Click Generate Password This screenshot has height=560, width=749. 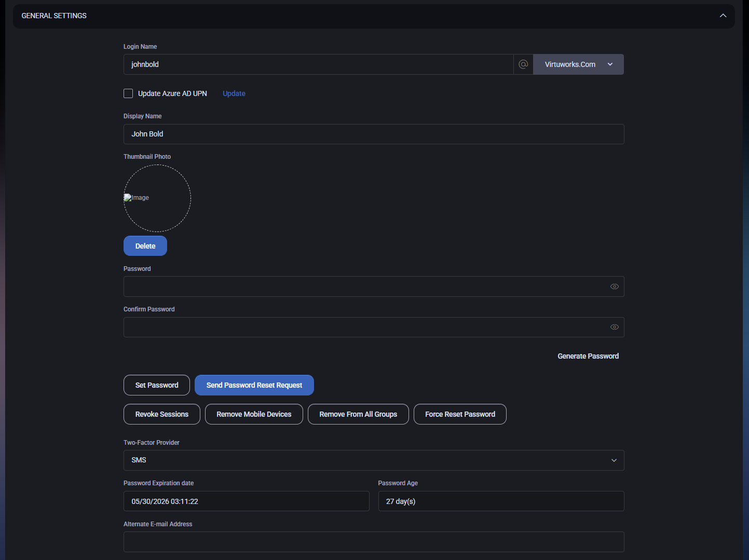click(588, 356)
